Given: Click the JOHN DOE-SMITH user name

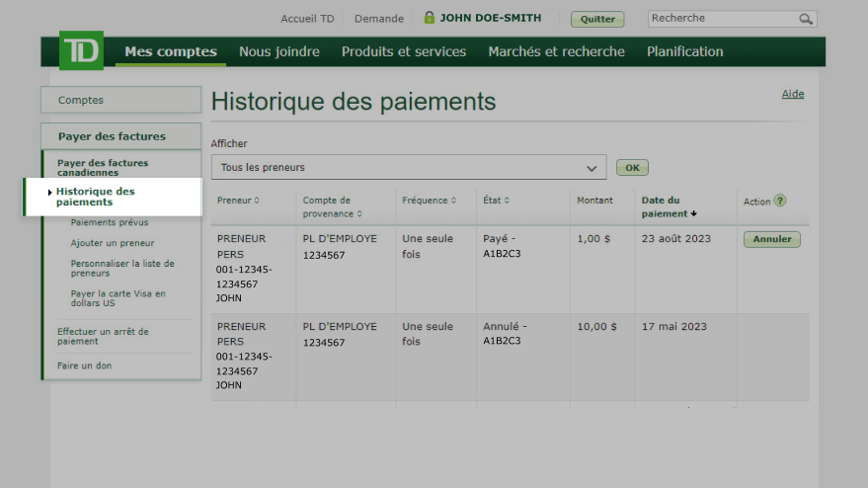Looking at the screenshot, I should pyautogui.click(x=491, y=18).
